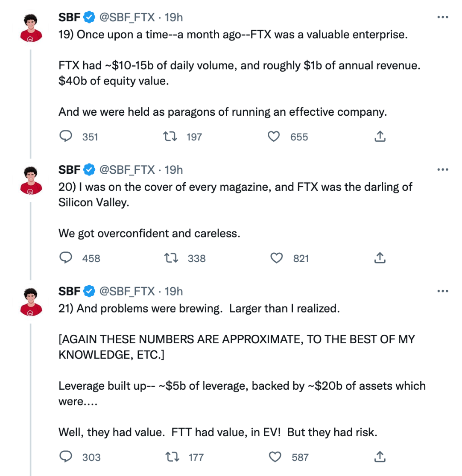
Task: Reply to tweet 21 with 303 replies
Action: [x=65, y=457]
